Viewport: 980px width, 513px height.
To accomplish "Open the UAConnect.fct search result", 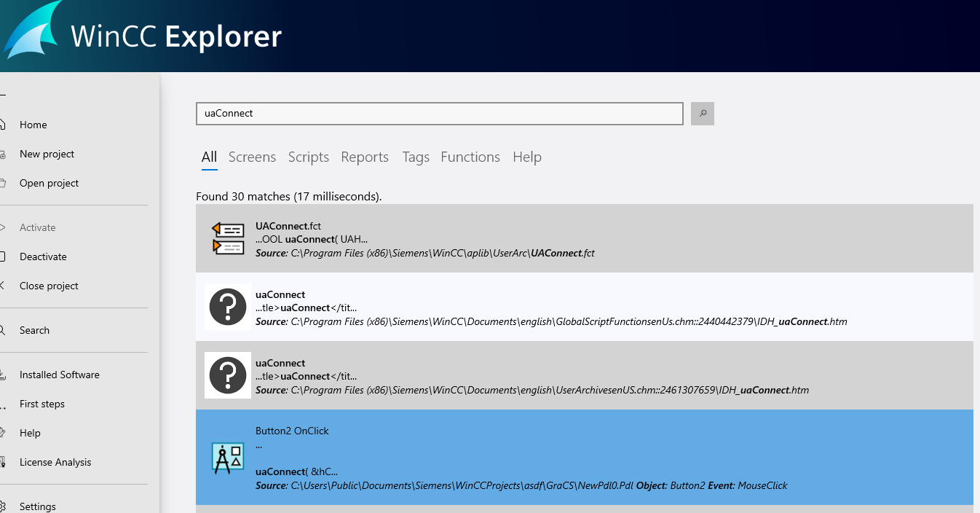I will [585, 238].
